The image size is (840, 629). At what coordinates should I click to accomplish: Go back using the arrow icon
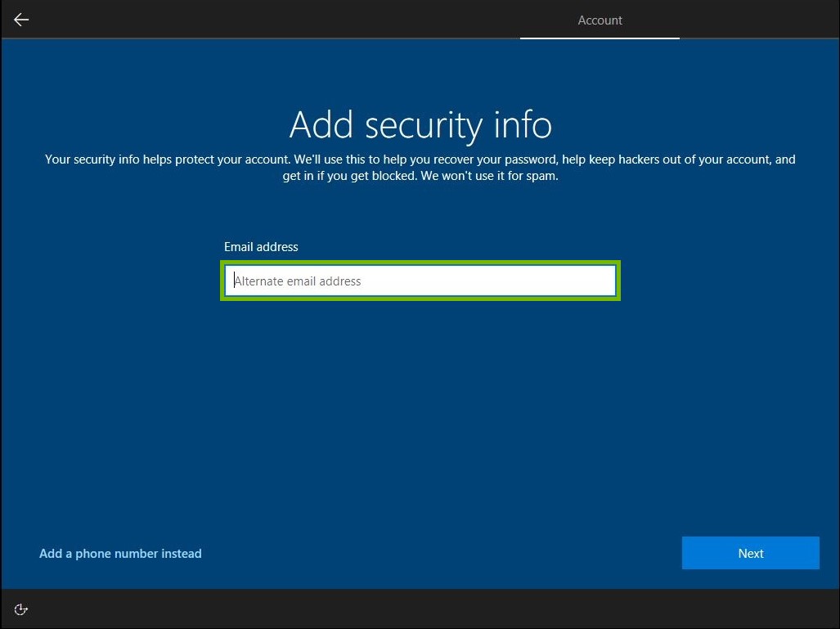(21, 20)
